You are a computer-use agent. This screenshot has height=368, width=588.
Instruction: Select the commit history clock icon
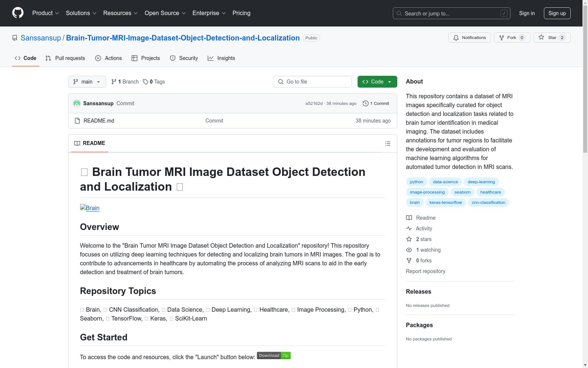[x=365, y=103]
